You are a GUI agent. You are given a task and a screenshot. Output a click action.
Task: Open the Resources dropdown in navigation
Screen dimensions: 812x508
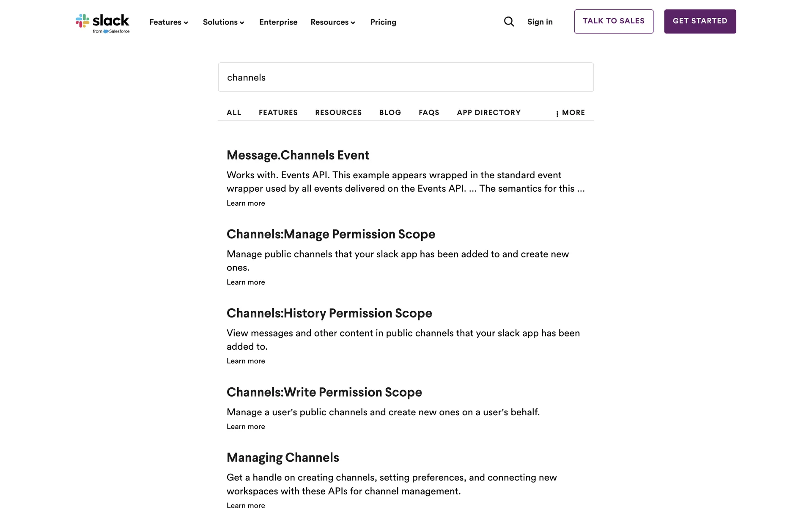tap(332, 22)
